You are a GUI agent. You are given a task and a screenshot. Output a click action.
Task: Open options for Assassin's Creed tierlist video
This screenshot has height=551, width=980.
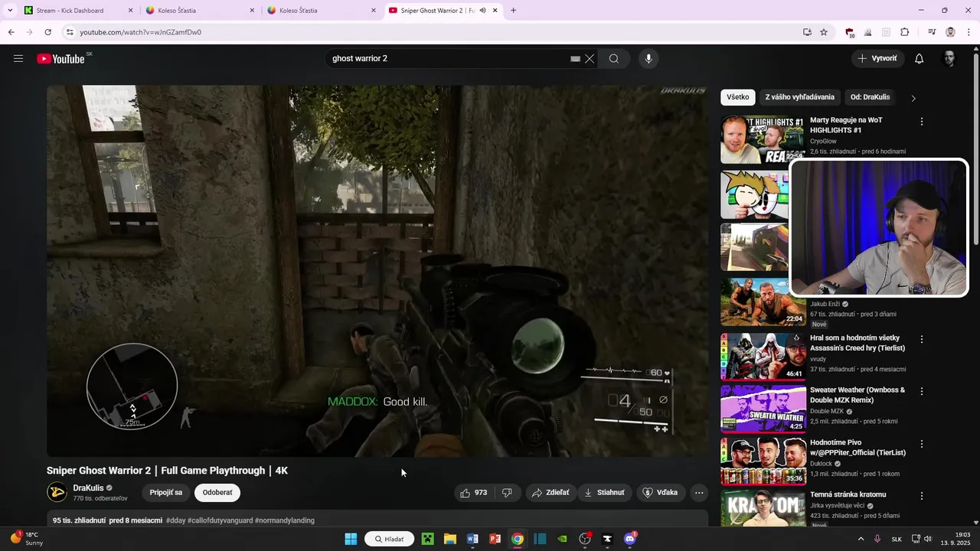tap(922, 340)
